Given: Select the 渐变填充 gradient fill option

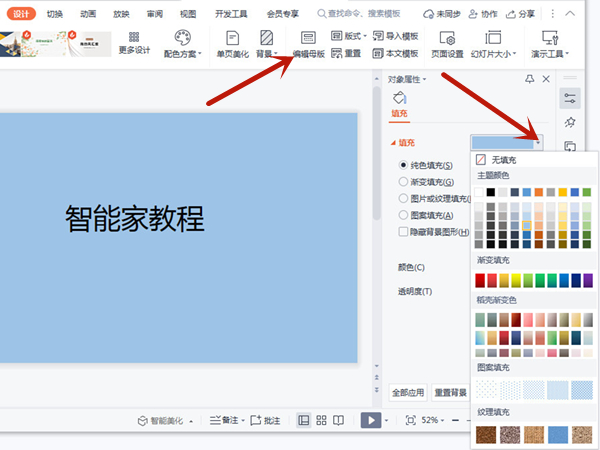Looking at the screenshot, I should click(403, 181).
